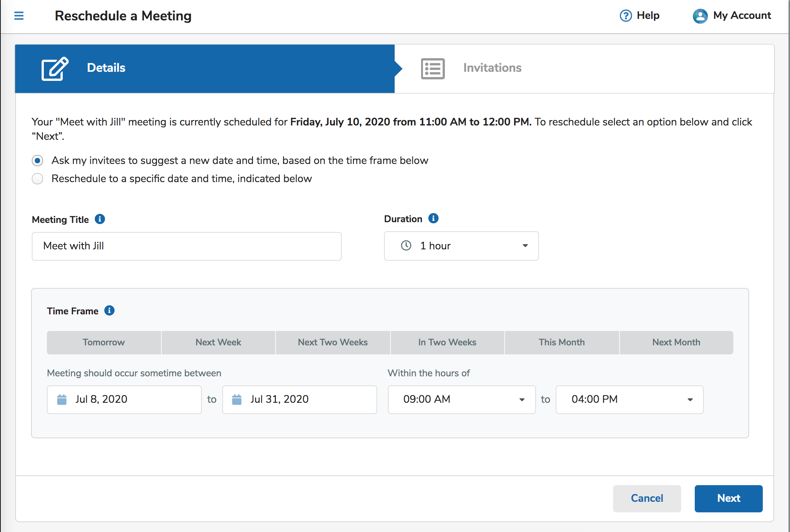Click the Next button
This screenshot has width=790, height=532.
729,498
